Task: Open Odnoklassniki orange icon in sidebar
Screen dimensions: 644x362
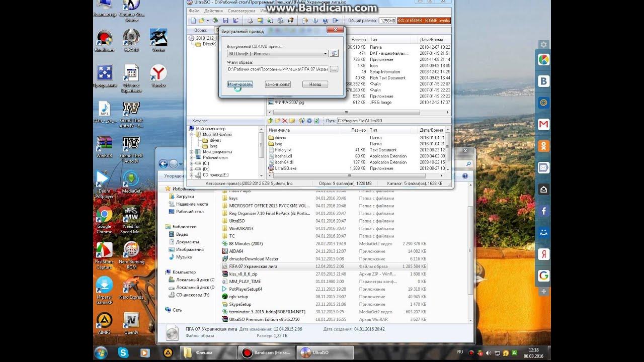Action: [543, 146]
